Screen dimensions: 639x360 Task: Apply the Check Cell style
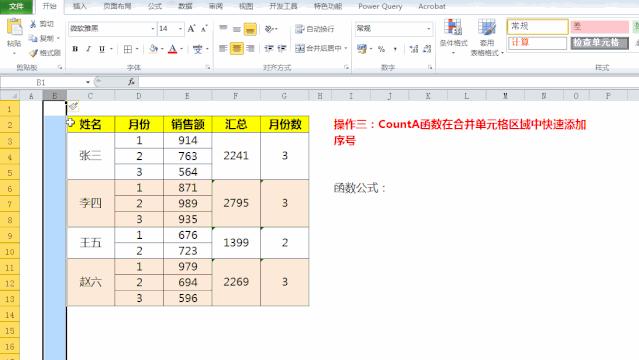(x=599, y=42)
